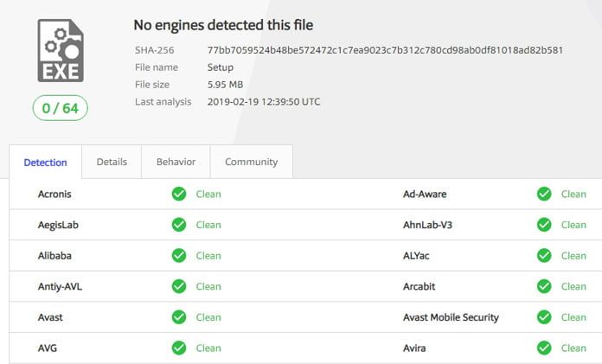The width and height of the screenshot is (602, 364).
Task: Open the Behavior tab
Action: (176, 162)
